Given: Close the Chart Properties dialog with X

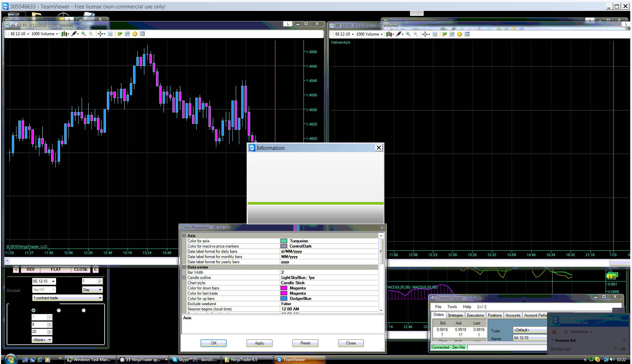Looking at the screenshot, I should click(382, 228).
